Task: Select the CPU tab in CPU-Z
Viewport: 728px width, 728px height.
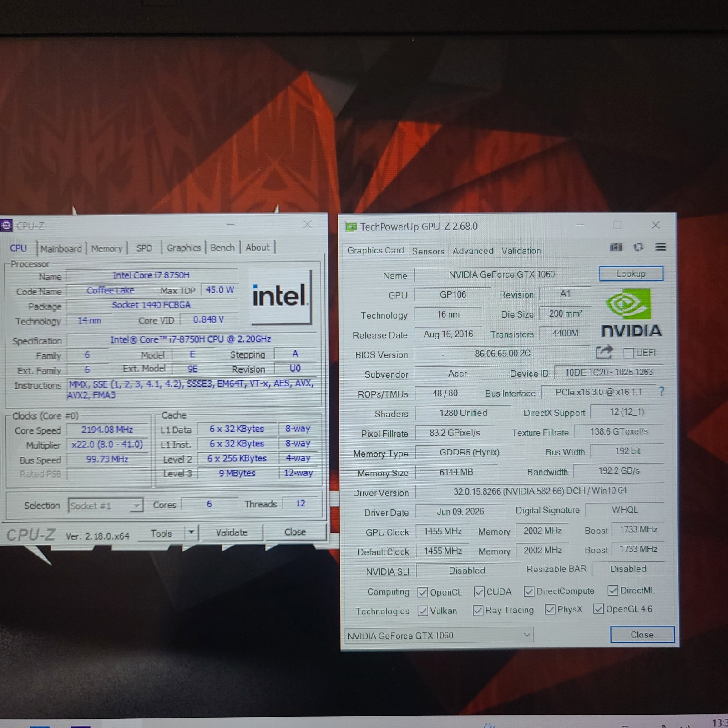Action: click(x=19, y=248)
